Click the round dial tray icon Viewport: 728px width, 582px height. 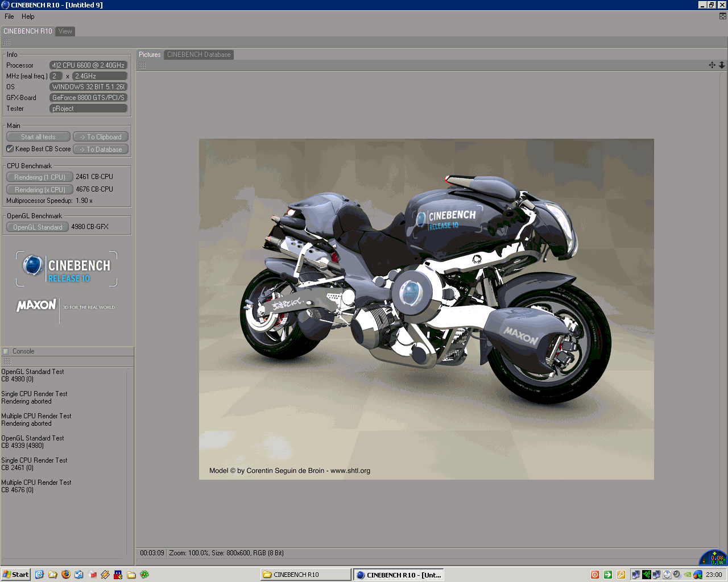[667, 575]
